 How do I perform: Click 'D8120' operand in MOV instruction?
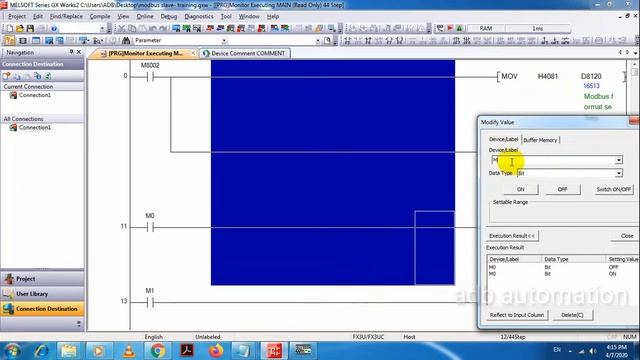(591, 76)
